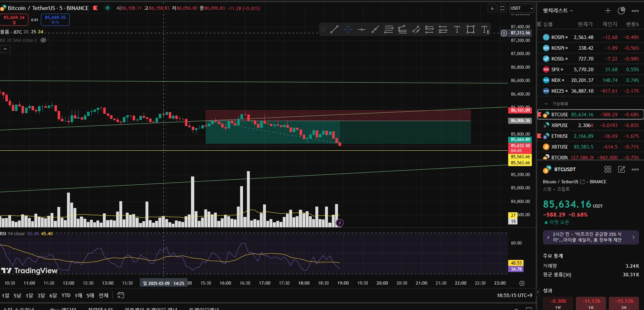Image resolution: width=644 pixels, height=310 pixels.
Task: Click the -11.13% 1M performance tile
Action: [x=591, y=303]
